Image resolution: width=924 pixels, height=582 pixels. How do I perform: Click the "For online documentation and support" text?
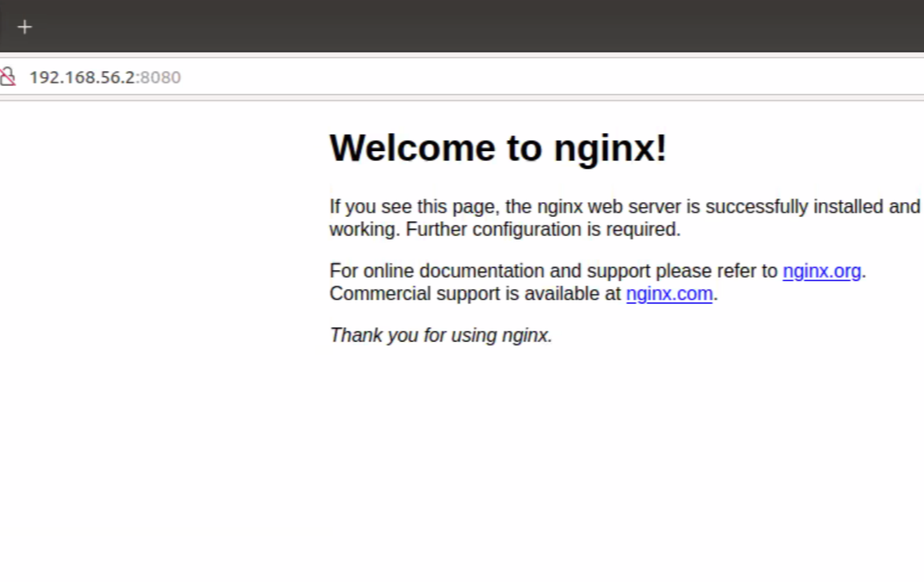[491, 272]
